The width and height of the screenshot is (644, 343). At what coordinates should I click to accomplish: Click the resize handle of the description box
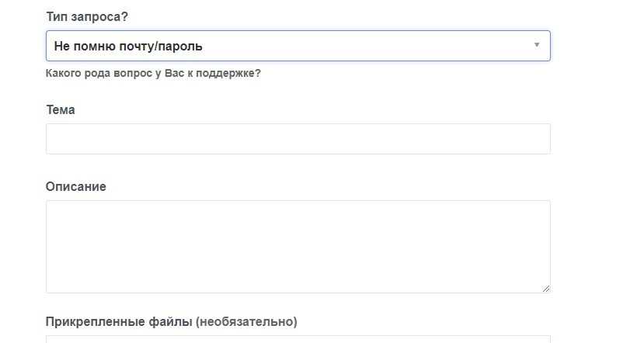click(x=546, y=289)
